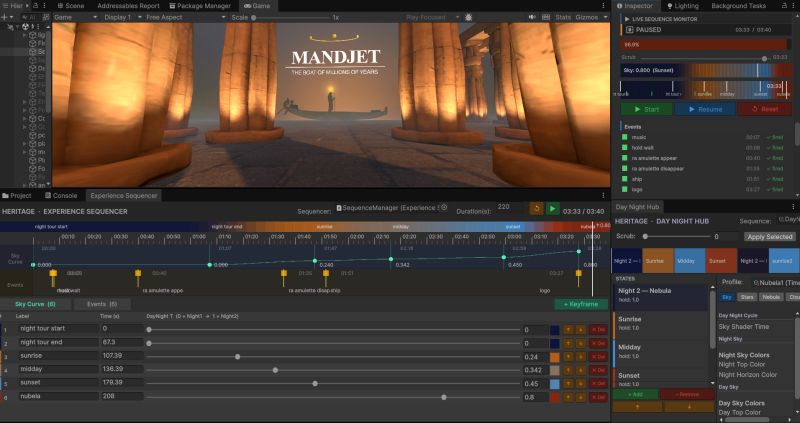Open the Game view kebab options menu

coord(603,6)
